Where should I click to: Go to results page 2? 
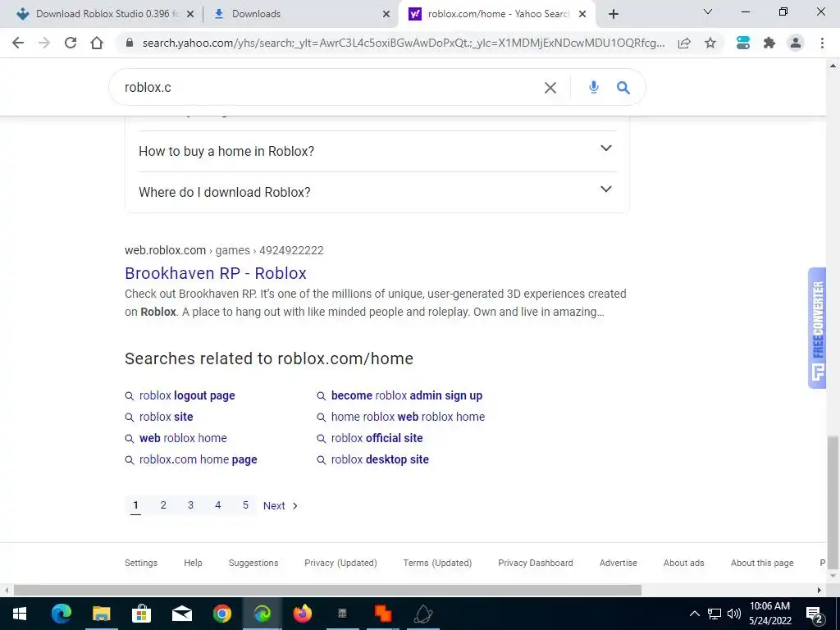coord(163,505)
